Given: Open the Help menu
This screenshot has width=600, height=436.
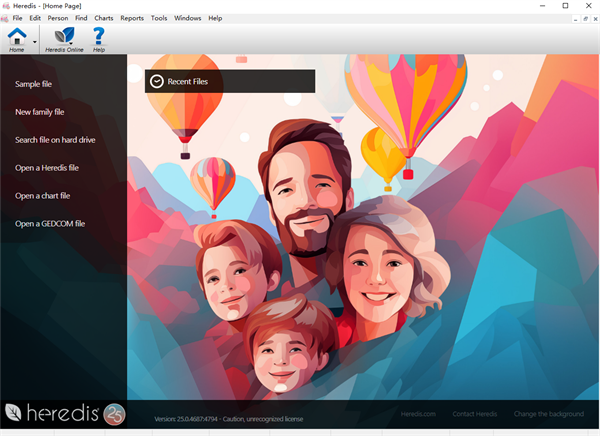Looking at the screenshot, I should coord(215,18).
